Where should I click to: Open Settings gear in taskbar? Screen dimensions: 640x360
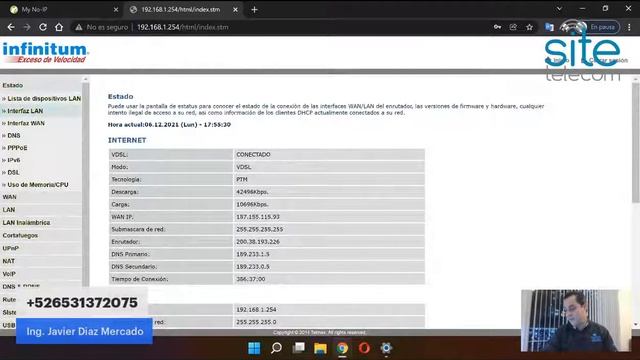click(x=386, y=348)
